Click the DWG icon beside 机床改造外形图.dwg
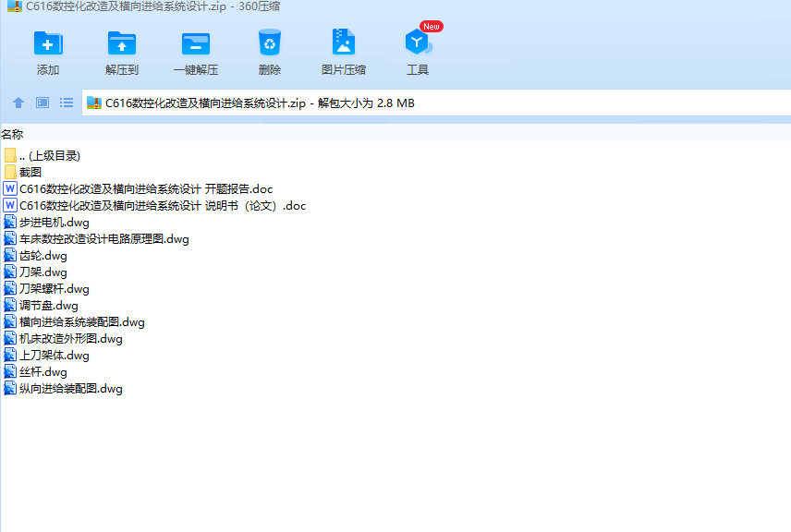The width and height of the screenshot is (791, 532). click(10, 338)
